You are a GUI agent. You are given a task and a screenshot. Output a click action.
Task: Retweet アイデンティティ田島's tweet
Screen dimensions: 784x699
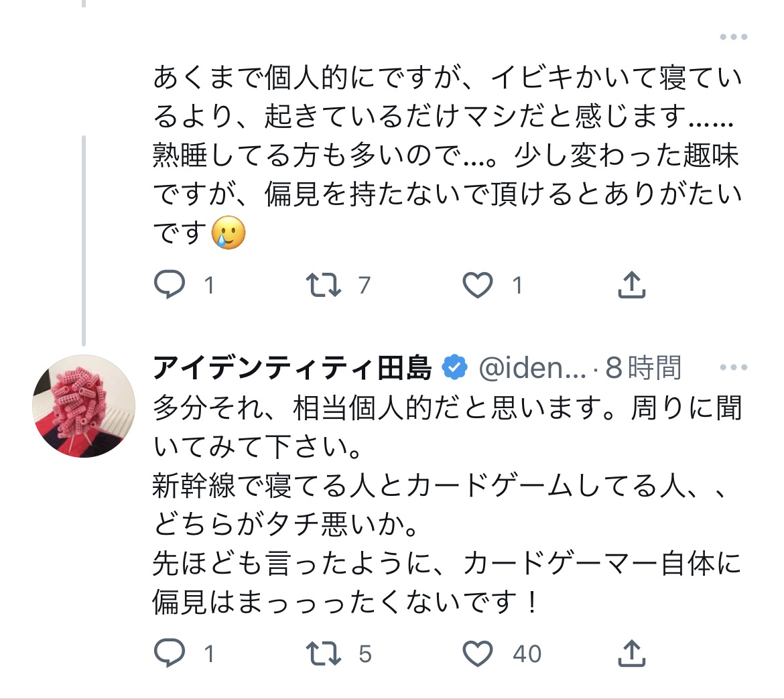[324, 653]
